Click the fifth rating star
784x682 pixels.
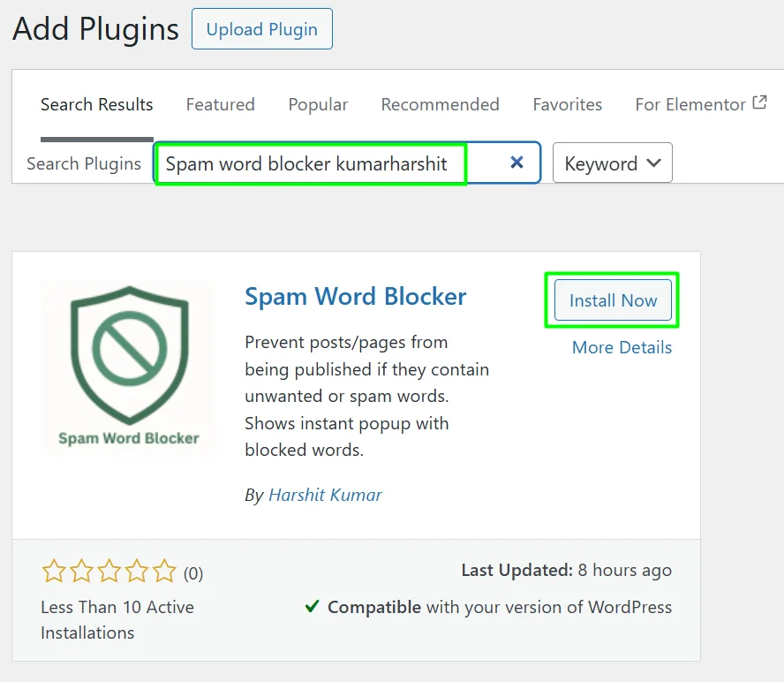[x=164, y=572]
